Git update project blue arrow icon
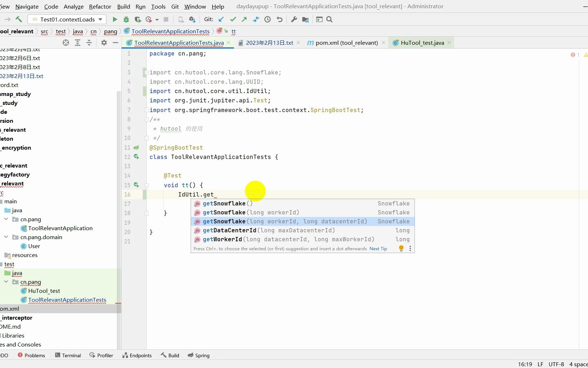 [221, 19]
